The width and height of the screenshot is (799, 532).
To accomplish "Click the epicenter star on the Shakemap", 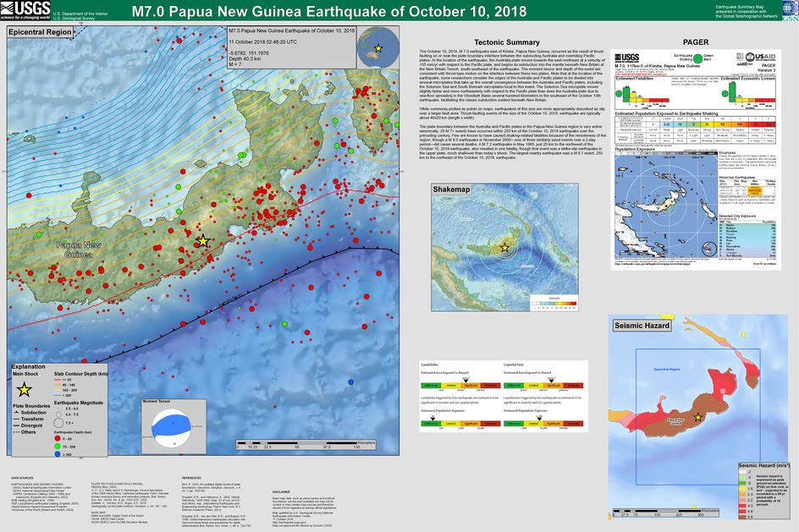I will (505, 247).
